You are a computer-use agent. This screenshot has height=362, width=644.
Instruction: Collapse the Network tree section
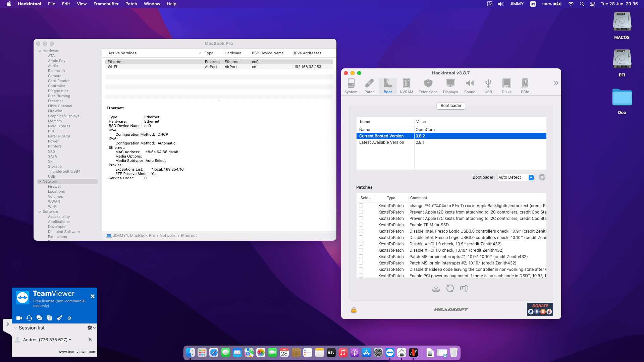pyautogui.click(x=40, y=182)
